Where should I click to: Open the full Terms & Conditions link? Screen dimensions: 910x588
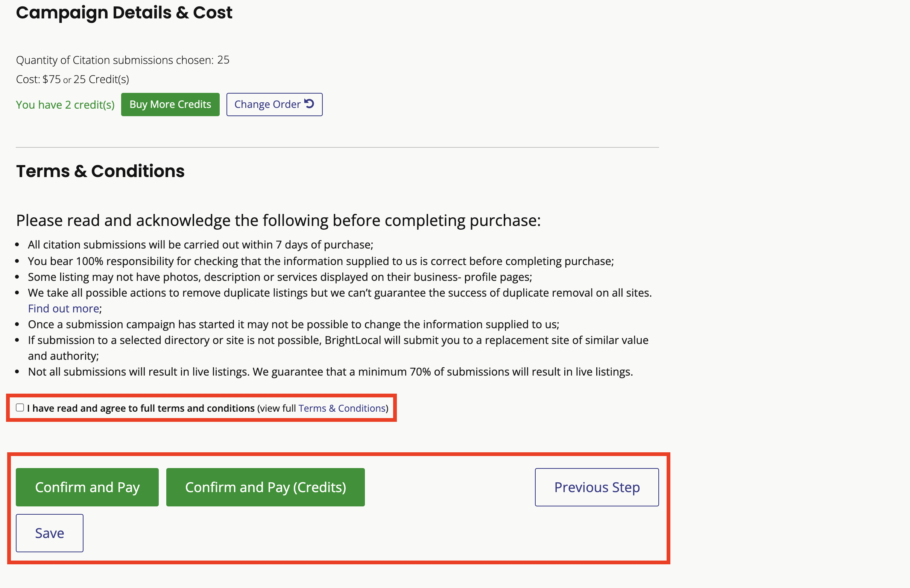[x=342, y=408]
